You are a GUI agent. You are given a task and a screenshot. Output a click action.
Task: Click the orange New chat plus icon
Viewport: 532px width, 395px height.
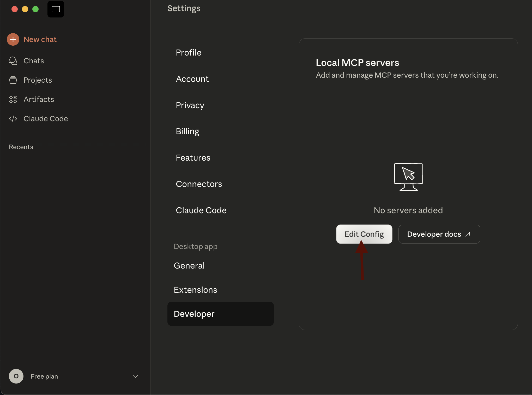coord(13,39)
